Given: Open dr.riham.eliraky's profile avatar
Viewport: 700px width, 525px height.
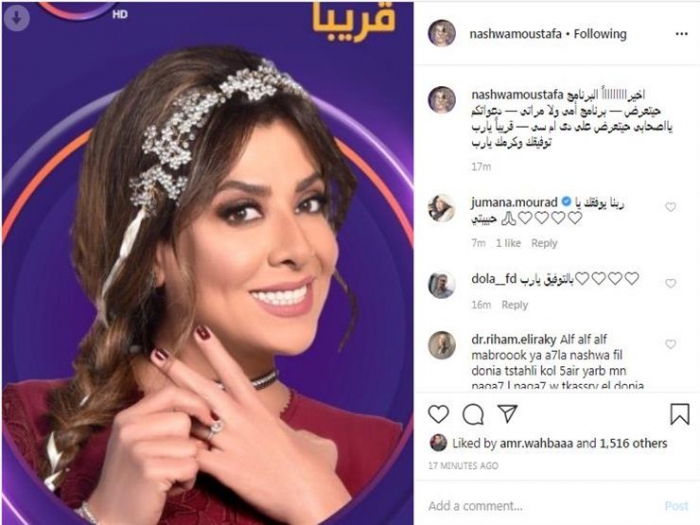Looking at the screenshot, I should [442, 345].
